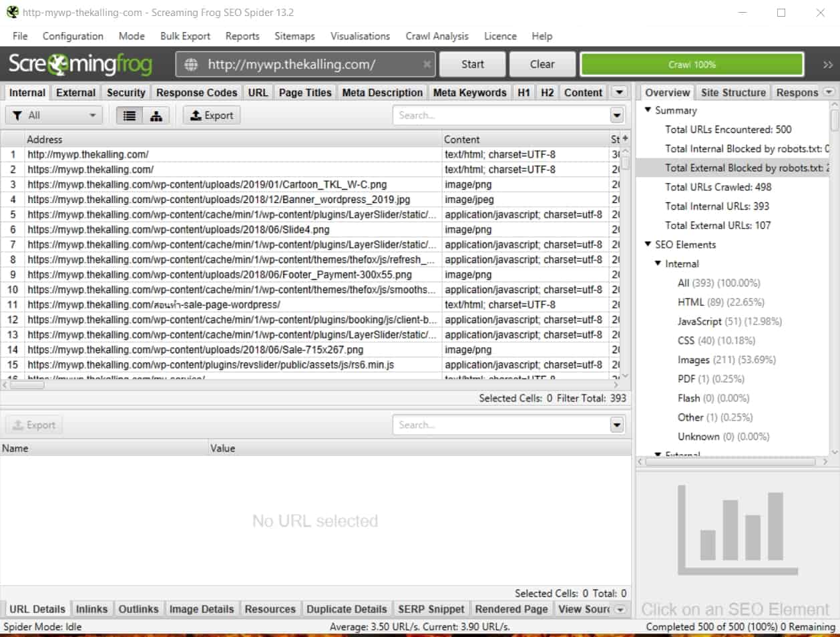Click the top search input field

[x=501, y=116]
